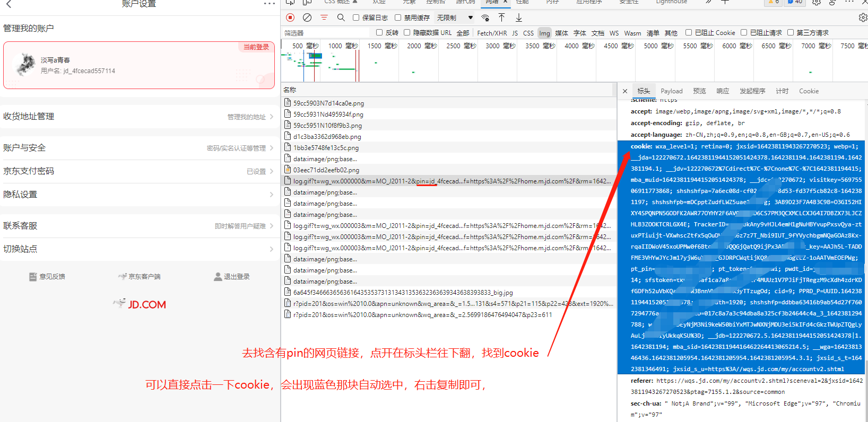Open account settings more options dots
868x422 pixels.
pos(270,4)
